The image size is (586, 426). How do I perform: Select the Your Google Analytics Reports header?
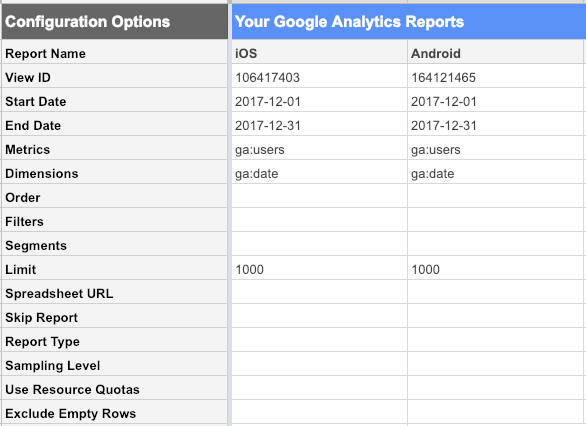click(x=409, y=22)
